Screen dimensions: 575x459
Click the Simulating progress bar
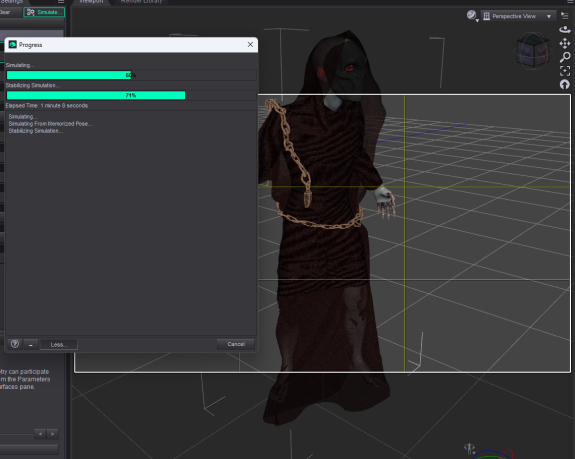(x=131, y=75)
